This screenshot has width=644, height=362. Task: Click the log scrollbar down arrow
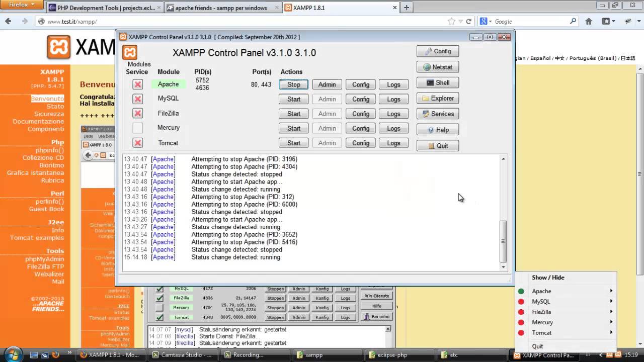click(503, 267)
